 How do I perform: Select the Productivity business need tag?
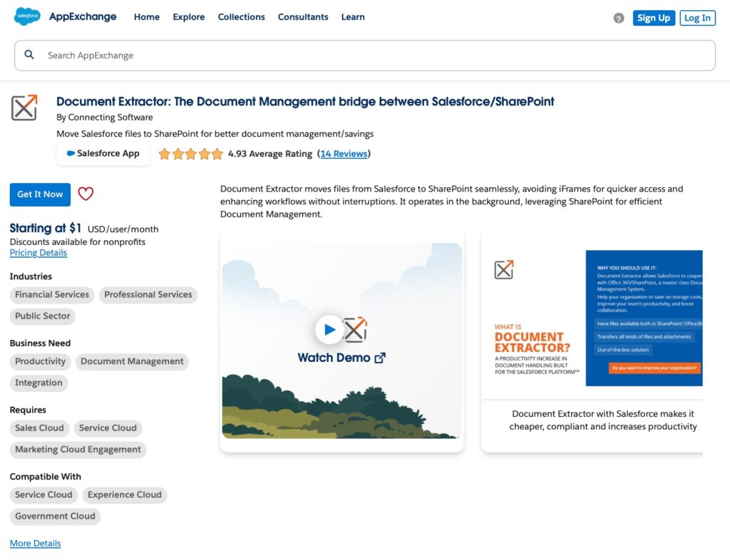click(x=41, y=361)
